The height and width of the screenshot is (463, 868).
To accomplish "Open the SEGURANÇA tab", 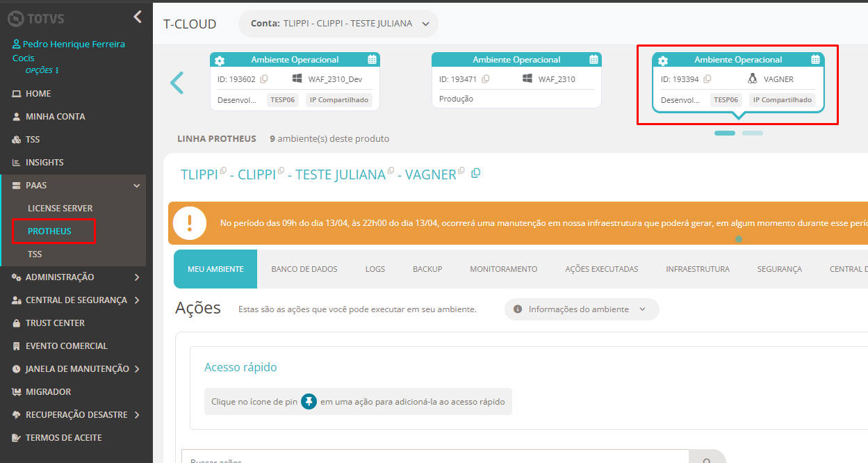I will (x=780, y=269).
